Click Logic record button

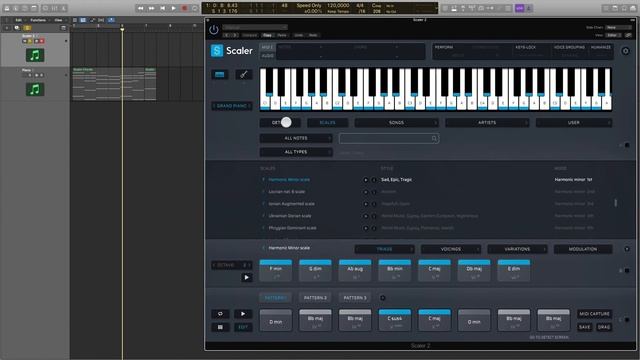tap(184, 8)
